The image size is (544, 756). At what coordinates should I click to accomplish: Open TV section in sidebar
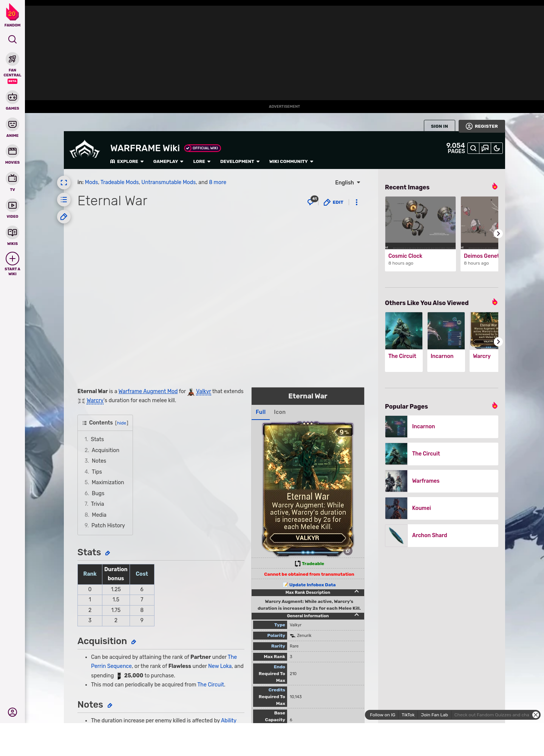click(12, 182)
